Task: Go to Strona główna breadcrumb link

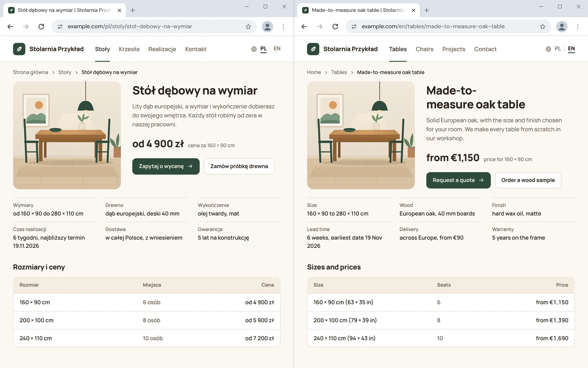Action: point(31,72)
